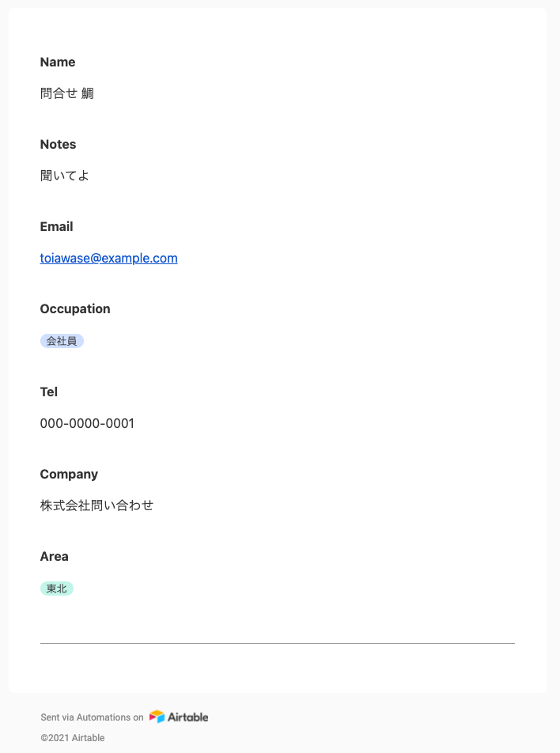Click the name value 問合せ 鯛
Viewport: 560px width, 753px height.
[66, 93]
